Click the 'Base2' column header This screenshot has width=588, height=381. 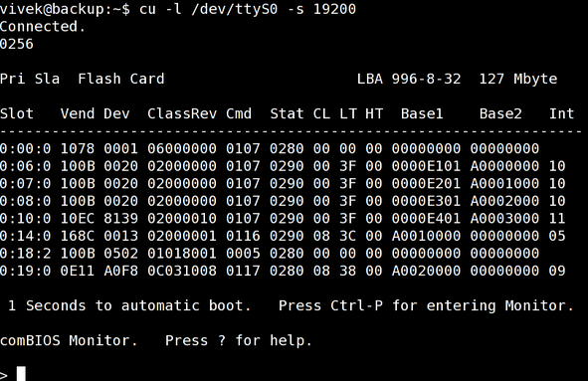(x=500, y=113)
